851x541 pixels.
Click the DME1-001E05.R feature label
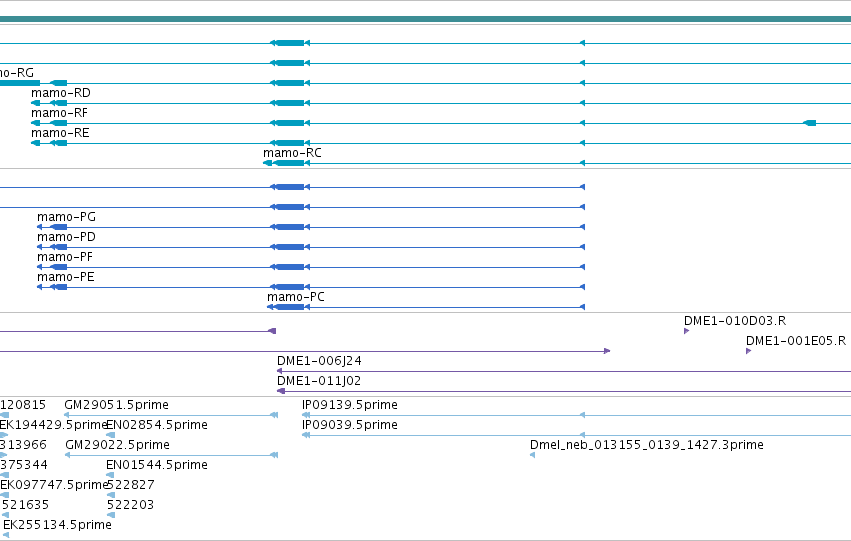[x=796, y=341]
